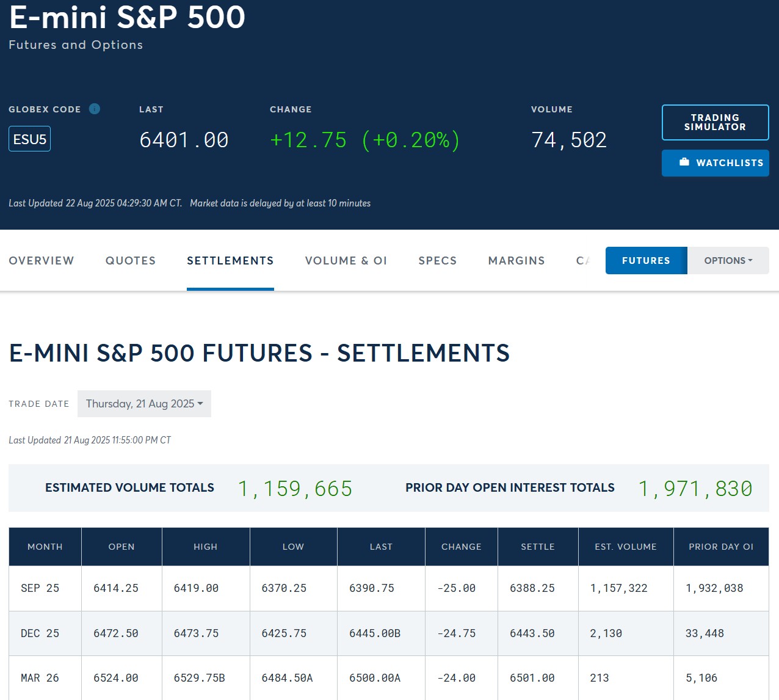Viewport: 779px width, 700px height.
Task: Click SEP 25 open price 6414.25
Action: (116, 588)
